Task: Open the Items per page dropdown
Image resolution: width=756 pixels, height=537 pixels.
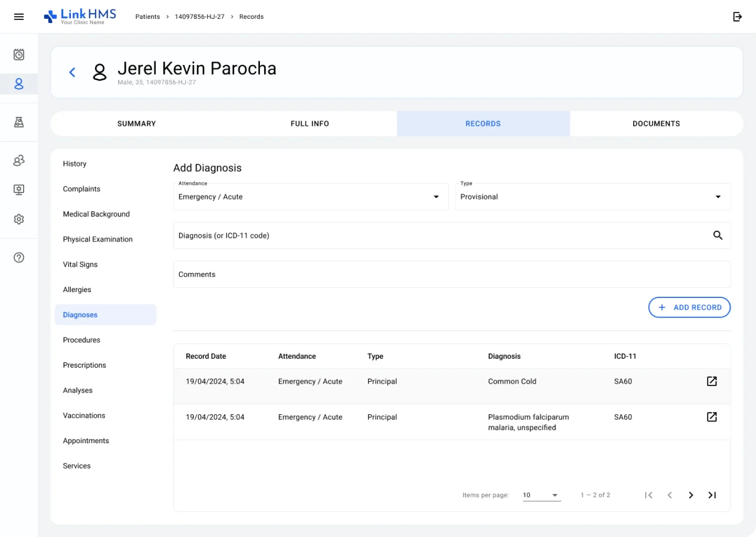Action: pos(542,495)
